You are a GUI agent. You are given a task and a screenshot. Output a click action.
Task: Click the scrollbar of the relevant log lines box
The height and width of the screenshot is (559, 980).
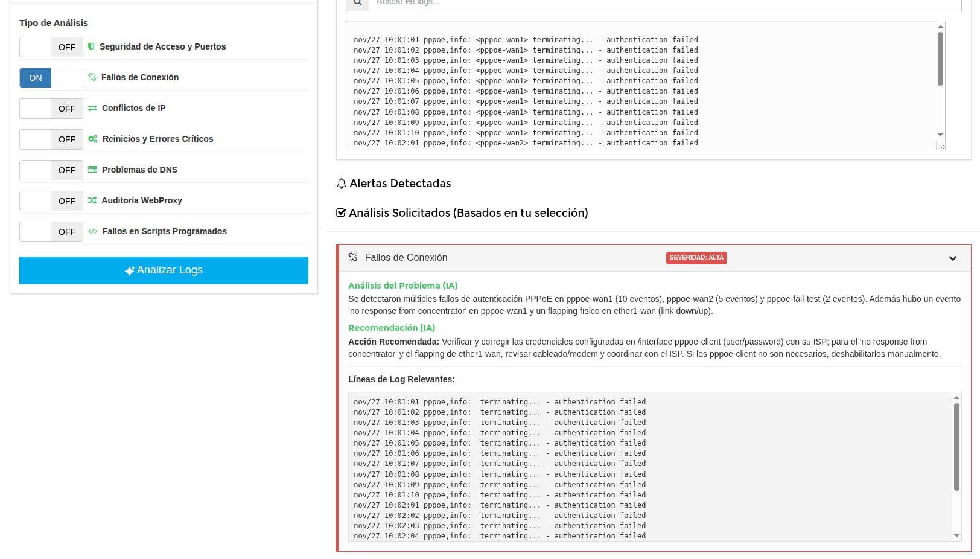click(x=956, y=447)
